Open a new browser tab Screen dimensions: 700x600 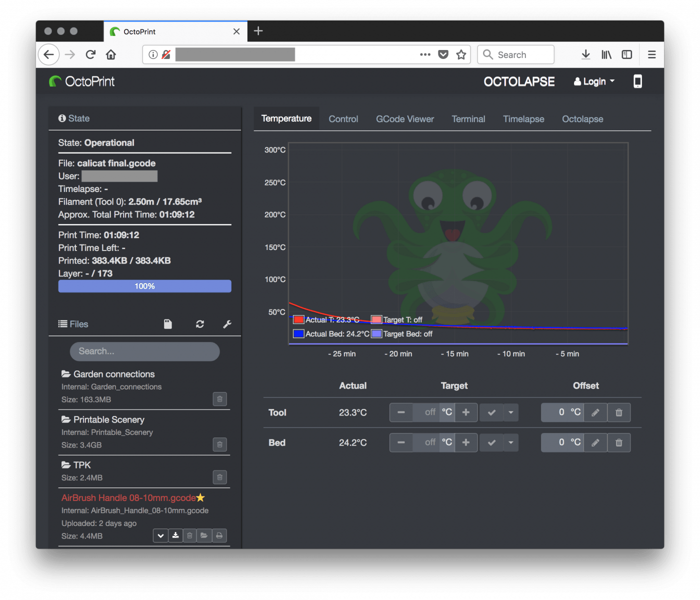258,31
